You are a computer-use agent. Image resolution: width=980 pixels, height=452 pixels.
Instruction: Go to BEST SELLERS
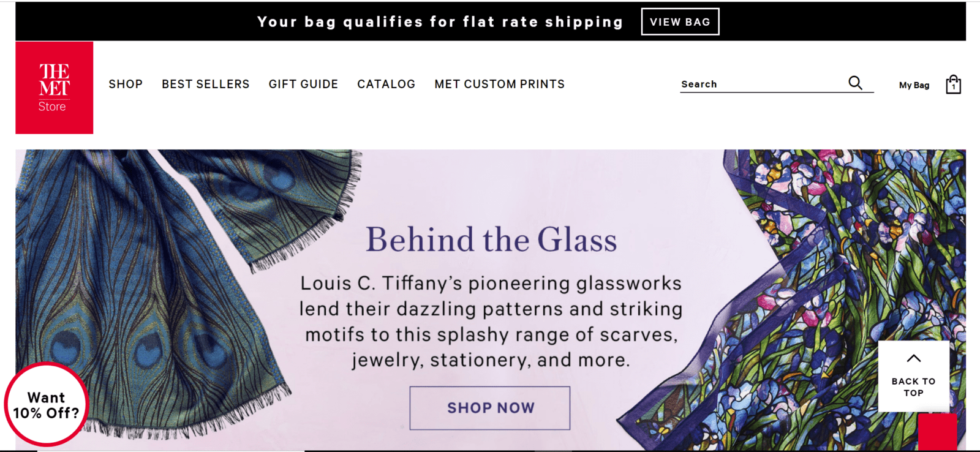[206, 84]
